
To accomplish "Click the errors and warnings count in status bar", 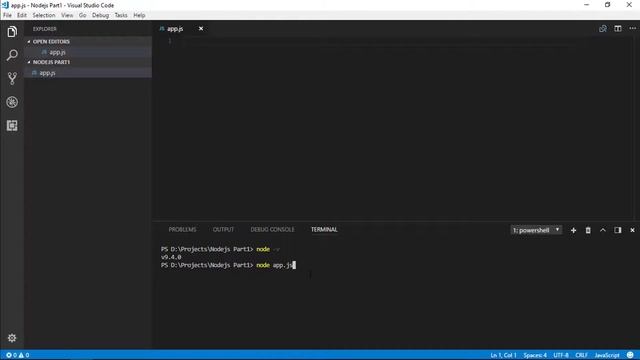I will point(18,355).
